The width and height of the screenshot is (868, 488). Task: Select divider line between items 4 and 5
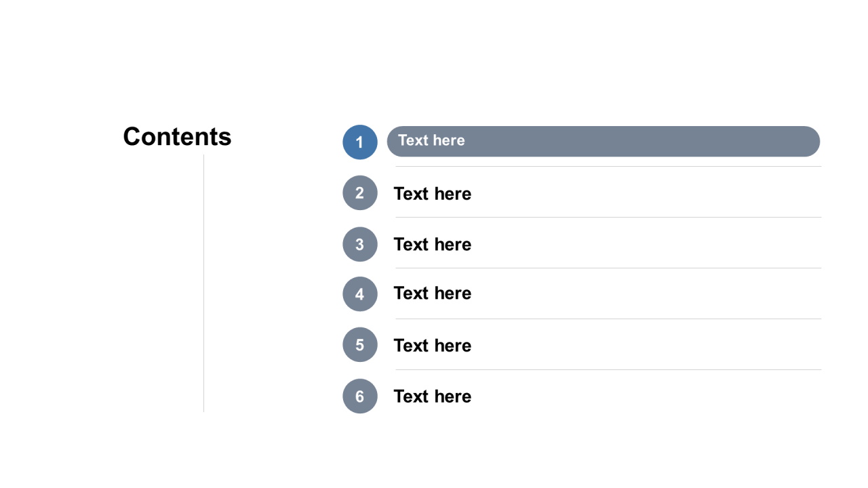tap(608, 319)
